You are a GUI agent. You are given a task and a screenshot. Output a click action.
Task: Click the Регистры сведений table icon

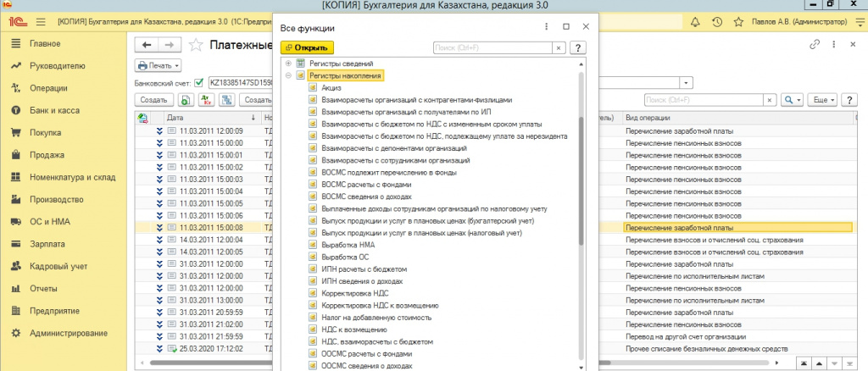301,64
